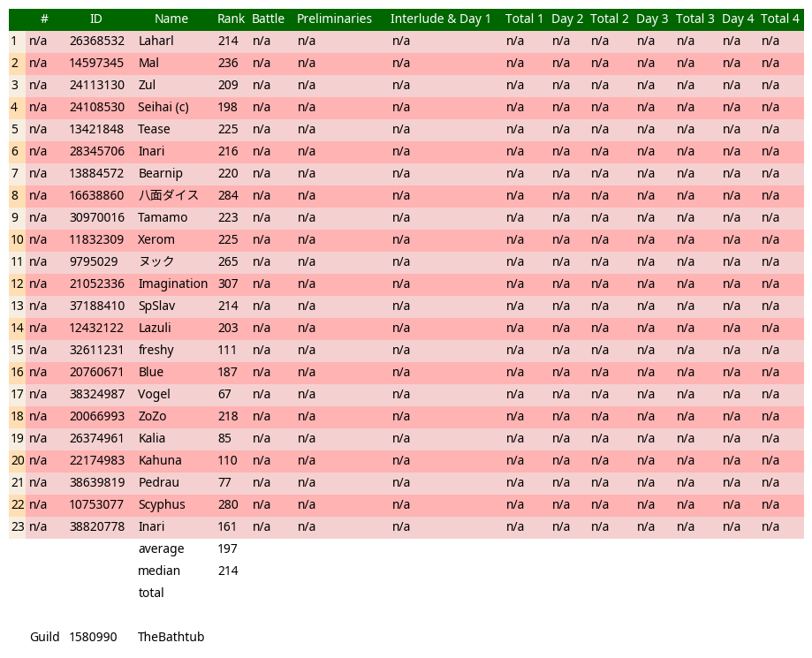Click the total label

point(151,593)
